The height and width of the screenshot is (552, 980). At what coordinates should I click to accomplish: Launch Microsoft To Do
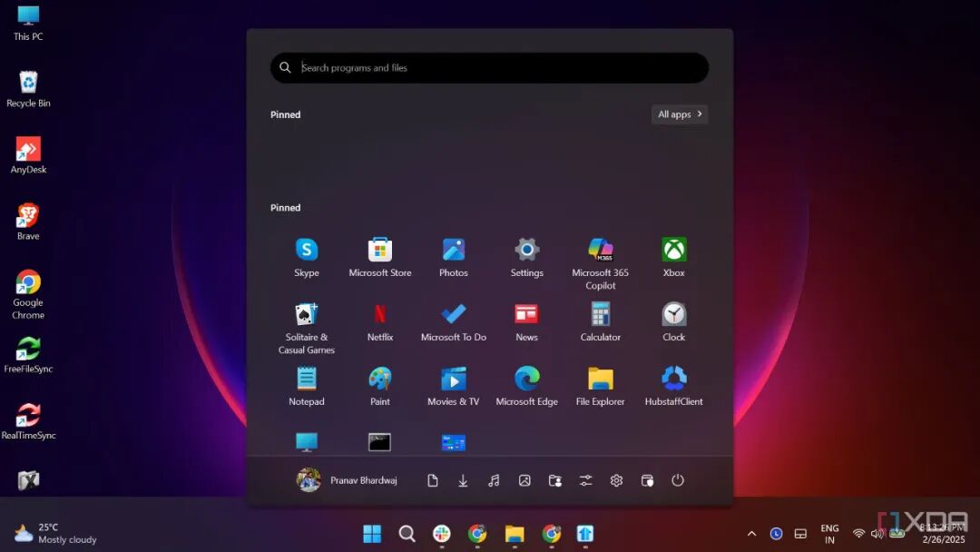click(x=453, y=322)
